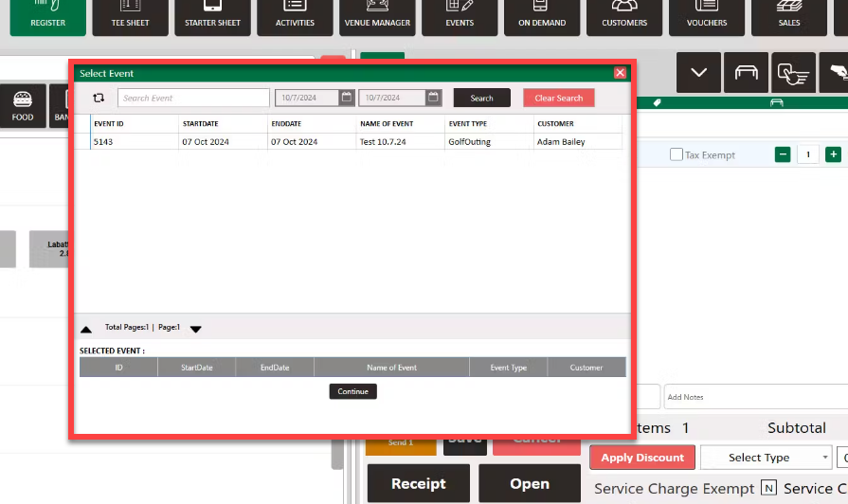Open the end date calendar picker
Image resolution: width=848 pixels, height=504 pixels.
pyautogui.click(x=433, y=98)
